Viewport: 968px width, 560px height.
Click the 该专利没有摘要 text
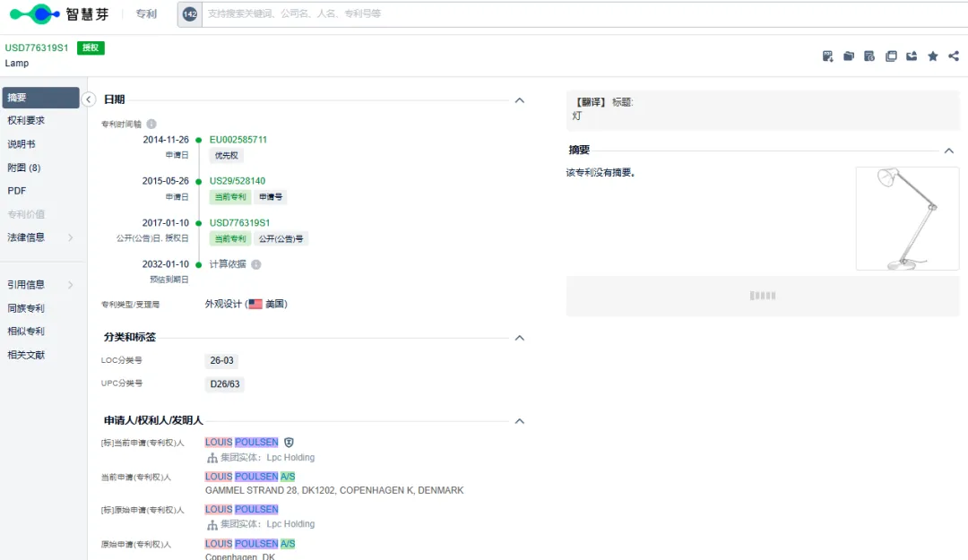[x=601, y=173]
